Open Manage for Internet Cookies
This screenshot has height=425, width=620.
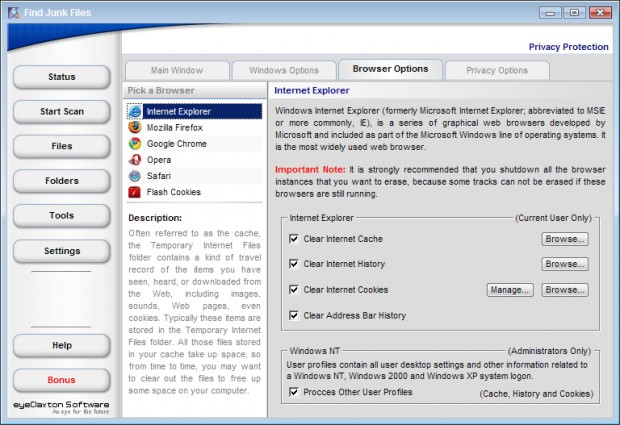pyautogui.click(x=510, y=290)
